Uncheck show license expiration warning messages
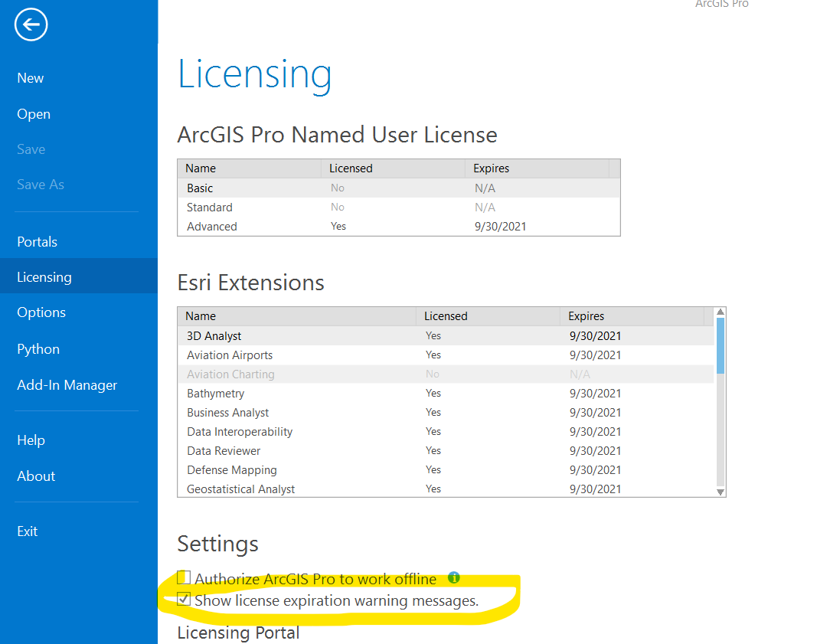Screen dimensions: 817x644 click(183, 599)
